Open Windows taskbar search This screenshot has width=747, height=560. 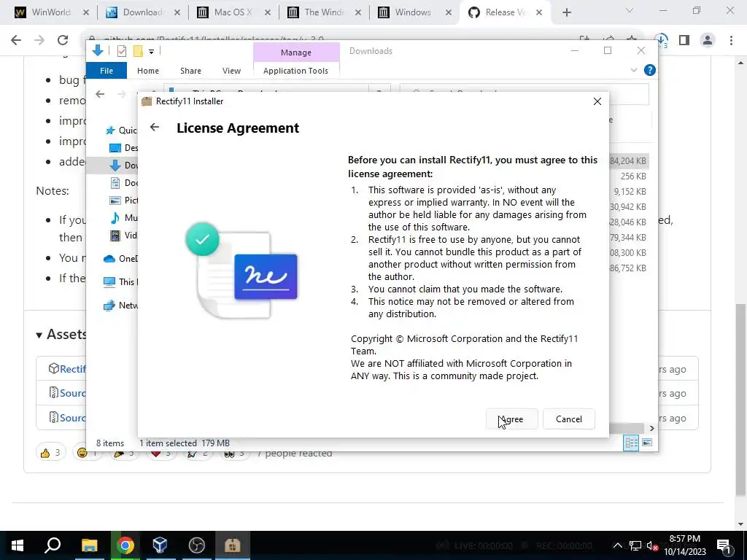53,545
